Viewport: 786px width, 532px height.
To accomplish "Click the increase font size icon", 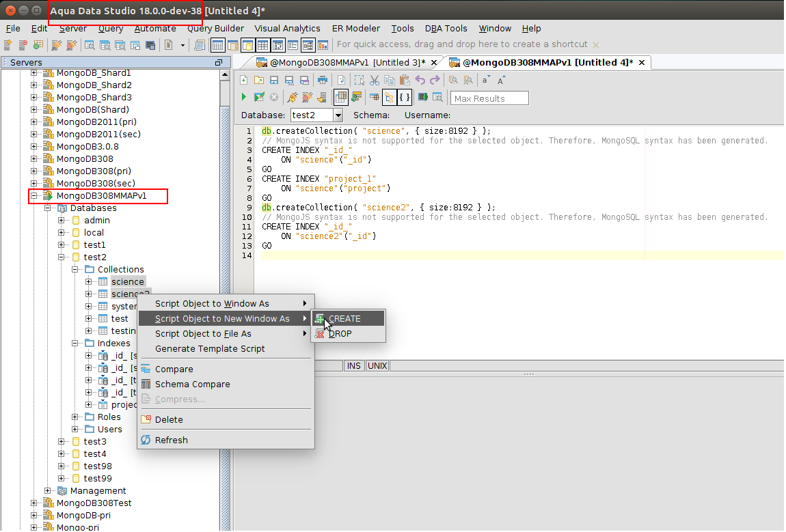I will [501, 80].
